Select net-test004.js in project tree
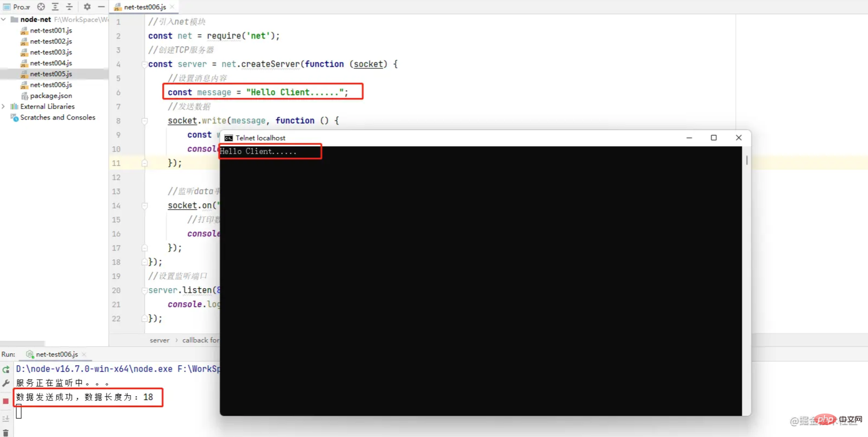The width and height of the screenshot is (868, 437). [x=51, y=63]
